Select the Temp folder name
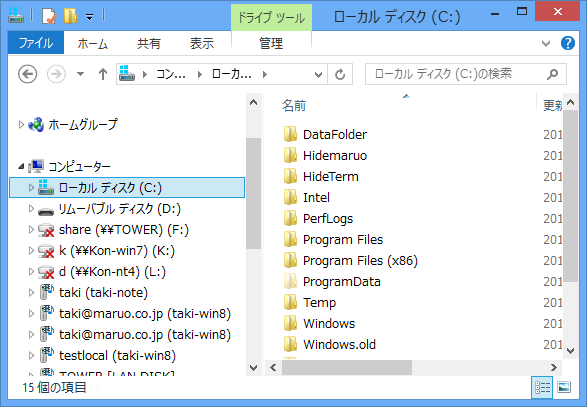587x407 pixels. (x=319, y=303)
